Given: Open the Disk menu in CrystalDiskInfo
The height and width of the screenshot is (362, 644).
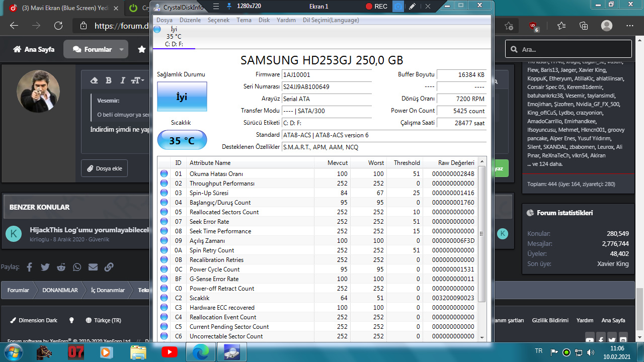Looking at the screenshot, I should [x=264, y=20].
